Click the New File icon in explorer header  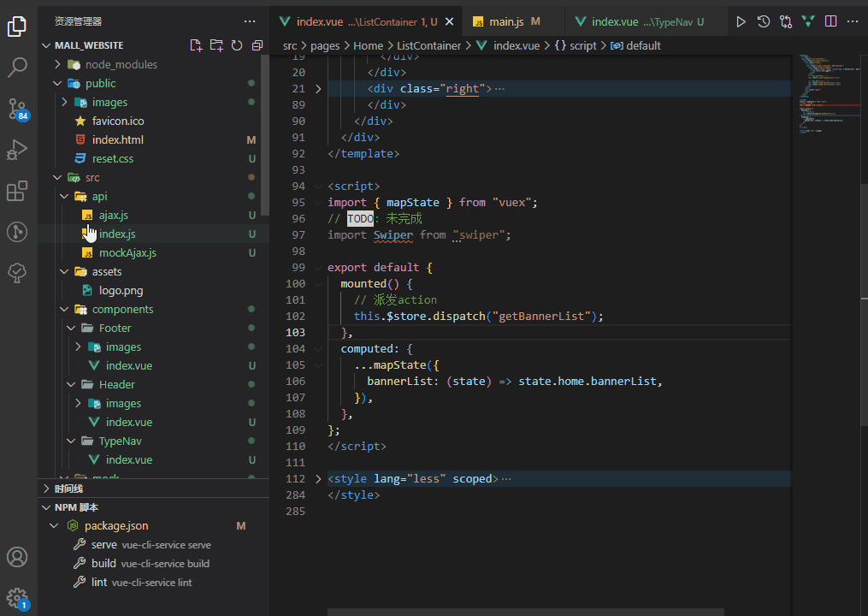[x=196, y=45]
